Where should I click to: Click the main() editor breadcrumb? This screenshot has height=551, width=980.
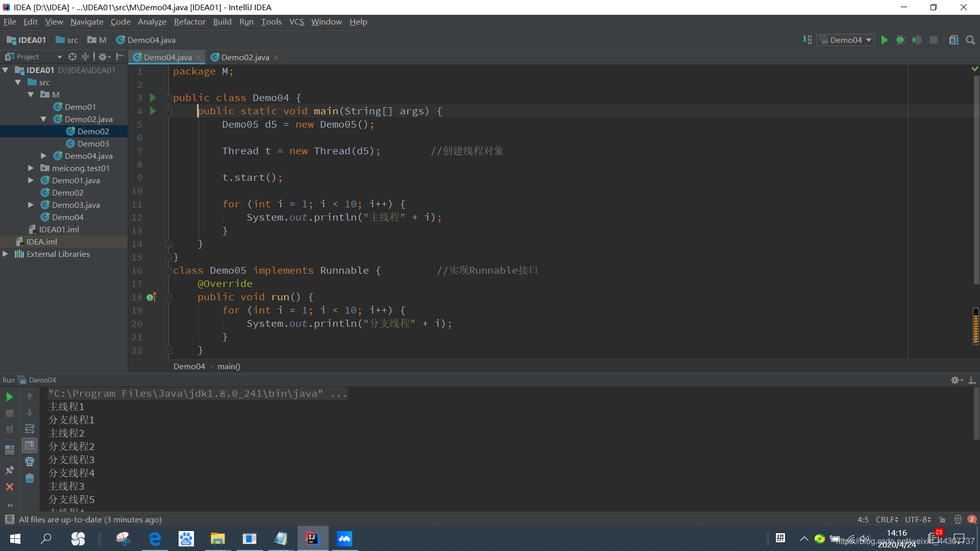click(229, 366)
